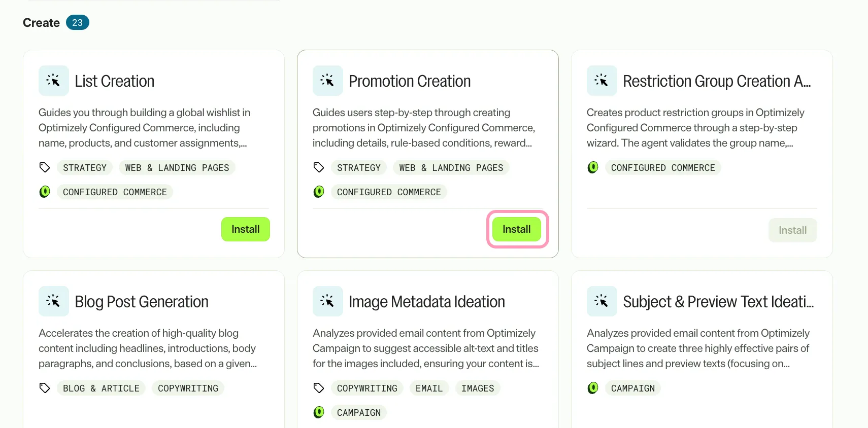Click the Create section heading
Viewport: 868px width, 428px height.
click(x=41, y=23)
